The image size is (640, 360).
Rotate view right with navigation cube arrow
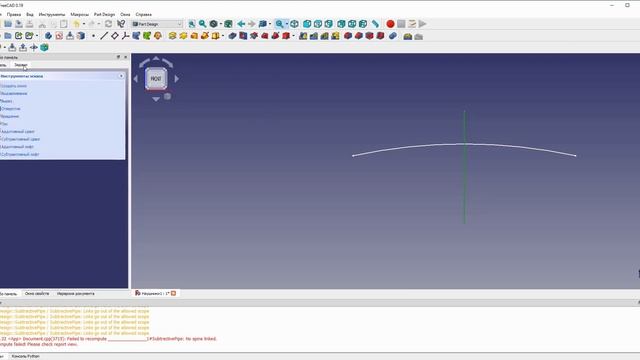177,78
